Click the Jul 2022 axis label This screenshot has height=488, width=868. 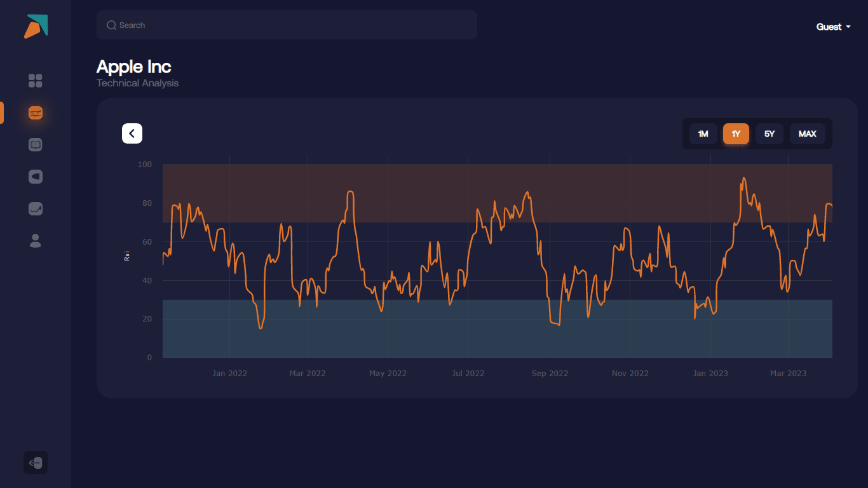[x=468, y=374]
